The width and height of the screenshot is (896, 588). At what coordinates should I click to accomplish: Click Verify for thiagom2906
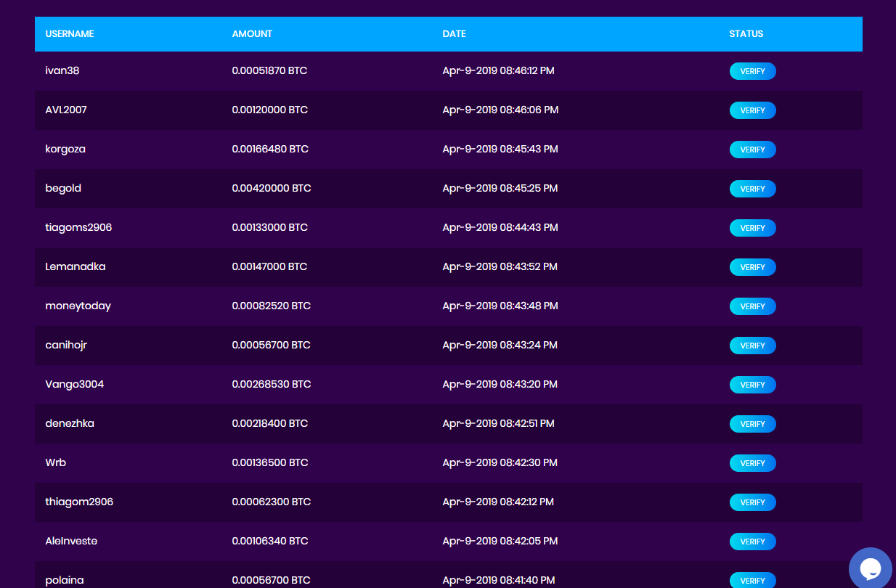752,502
